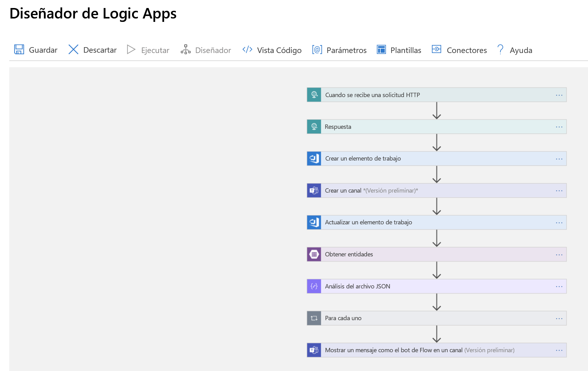The width and height of the screenshot is (588, 371).
Task: Expand the 'Obtener entidades' action
Action: [x=437, y=254]
